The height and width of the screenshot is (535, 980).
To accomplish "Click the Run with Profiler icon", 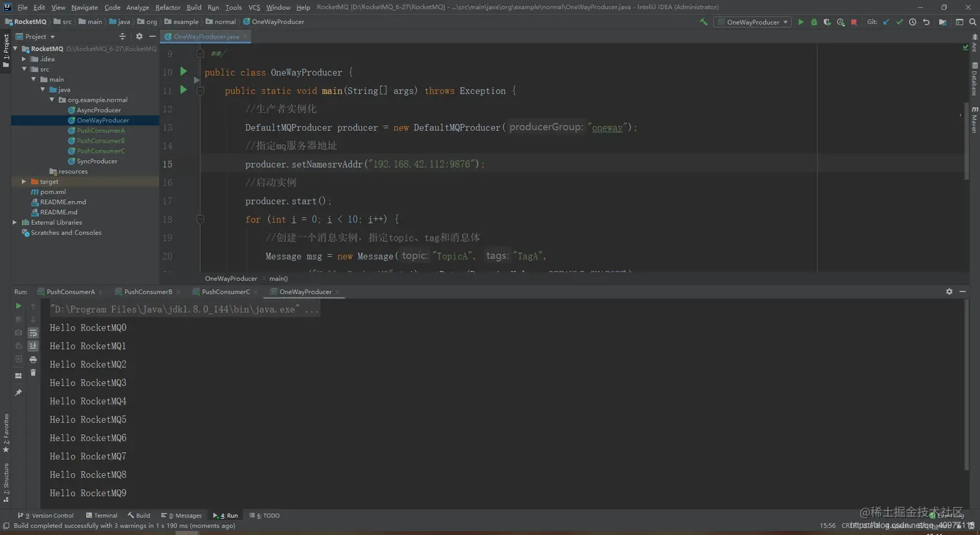I will 841,22.
